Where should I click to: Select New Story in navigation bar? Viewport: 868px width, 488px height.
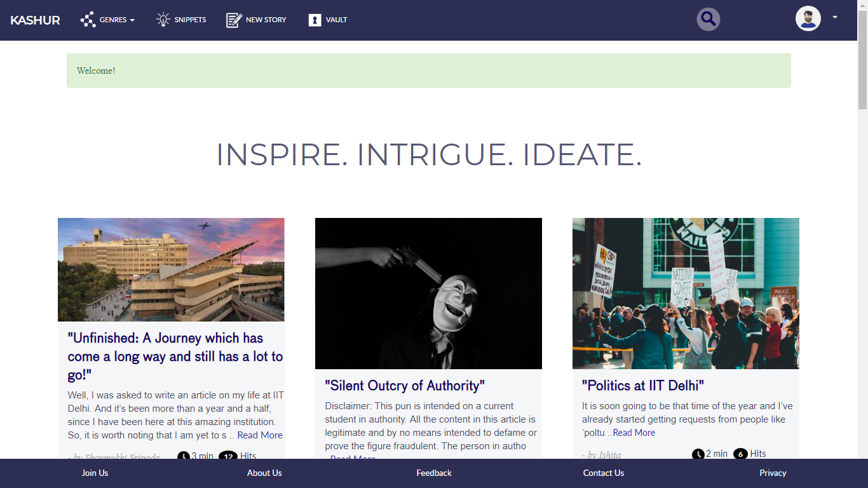266,20
